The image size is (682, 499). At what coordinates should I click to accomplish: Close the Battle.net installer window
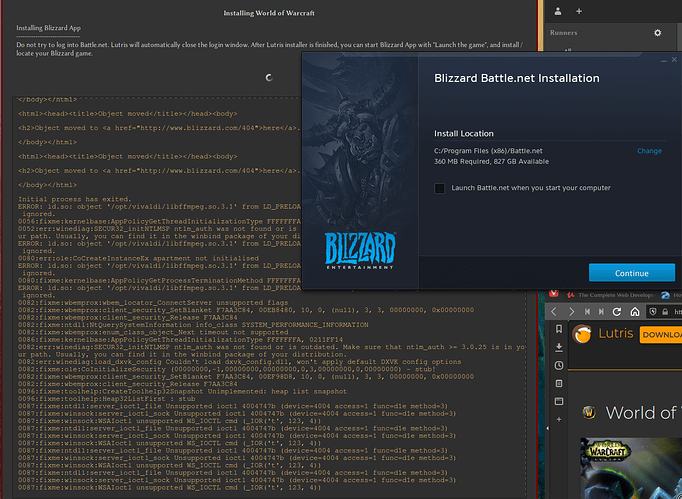coord(674,60)
